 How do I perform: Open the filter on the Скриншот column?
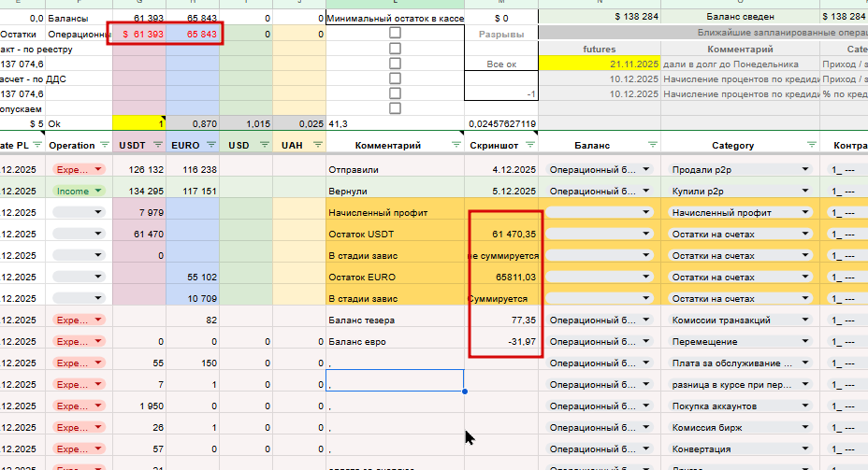coord(530,145)
